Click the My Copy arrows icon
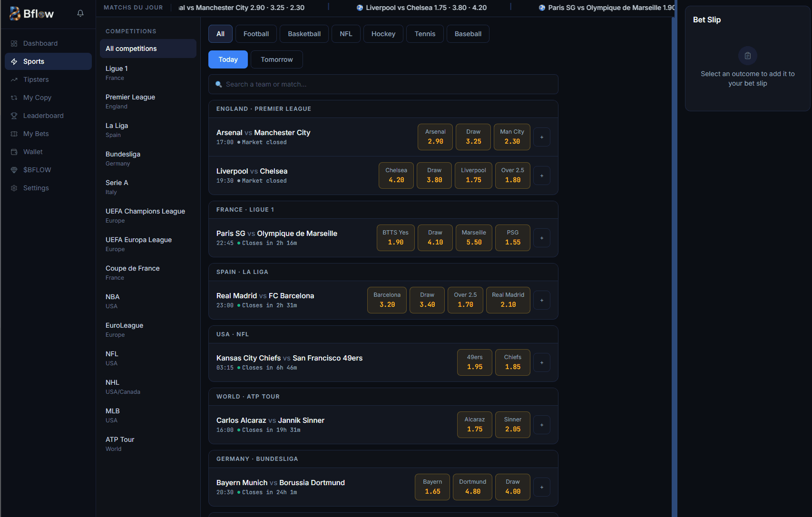 tap(14, 98)
